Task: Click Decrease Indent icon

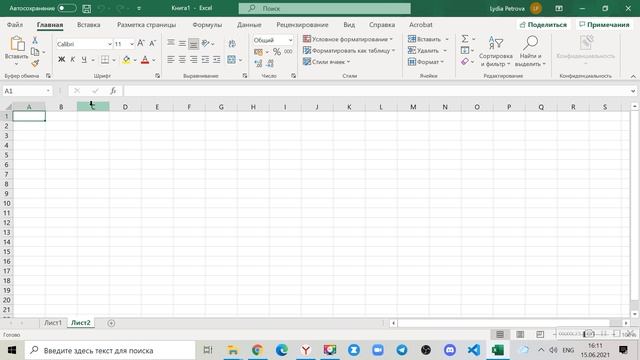Action: 205,60
